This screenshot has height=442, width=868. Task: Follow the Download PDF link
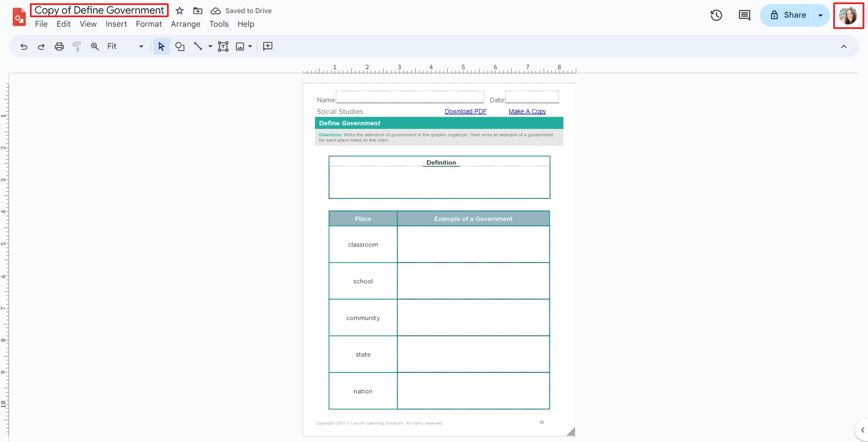[x=465, y=111]
